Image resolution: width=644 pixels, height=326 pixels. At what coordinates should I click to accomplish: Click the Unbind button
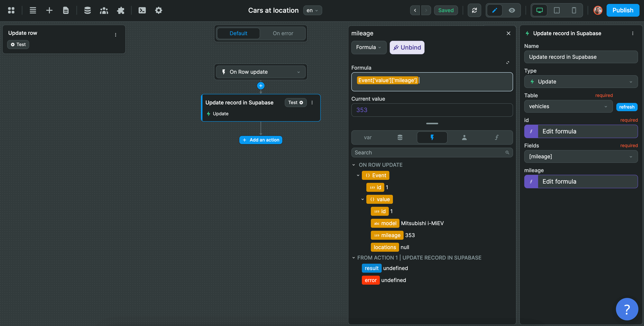(x=407, y=47)
